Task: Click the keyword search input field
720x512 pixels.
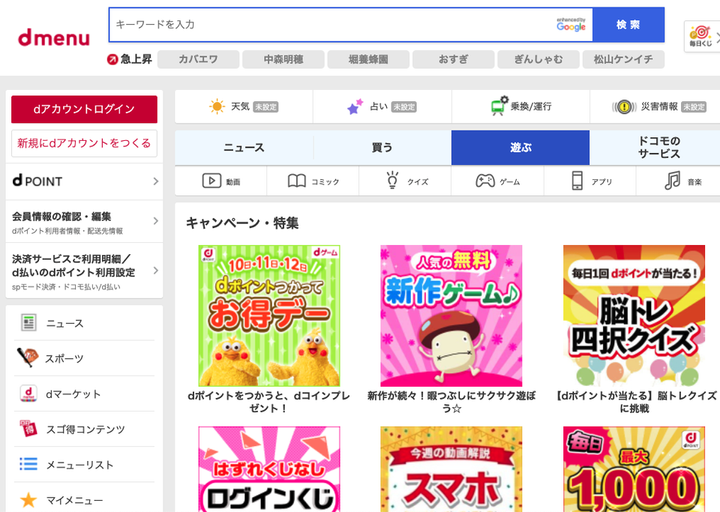Action: click(351, 25)
